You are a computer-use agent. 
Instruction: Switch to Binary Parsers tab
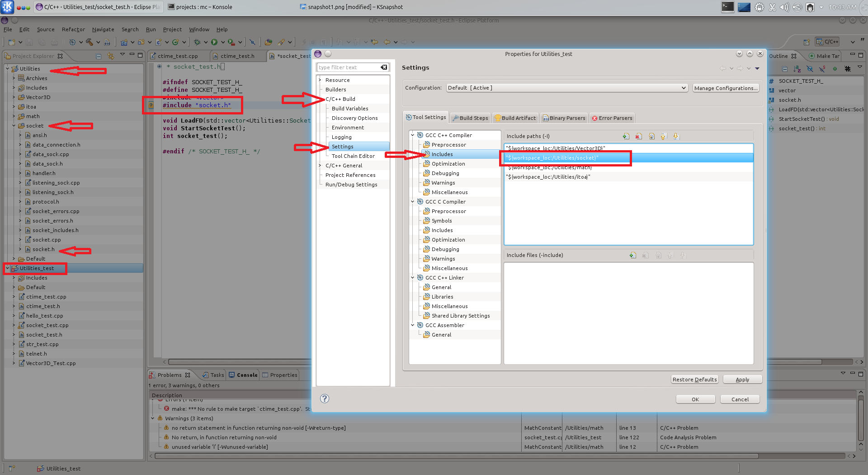click(x=564, y=118)
